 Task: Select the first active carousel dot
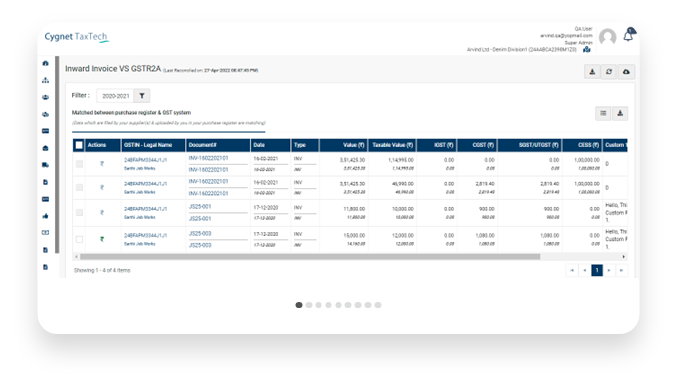pyautogui.click(x=299, y=305)
